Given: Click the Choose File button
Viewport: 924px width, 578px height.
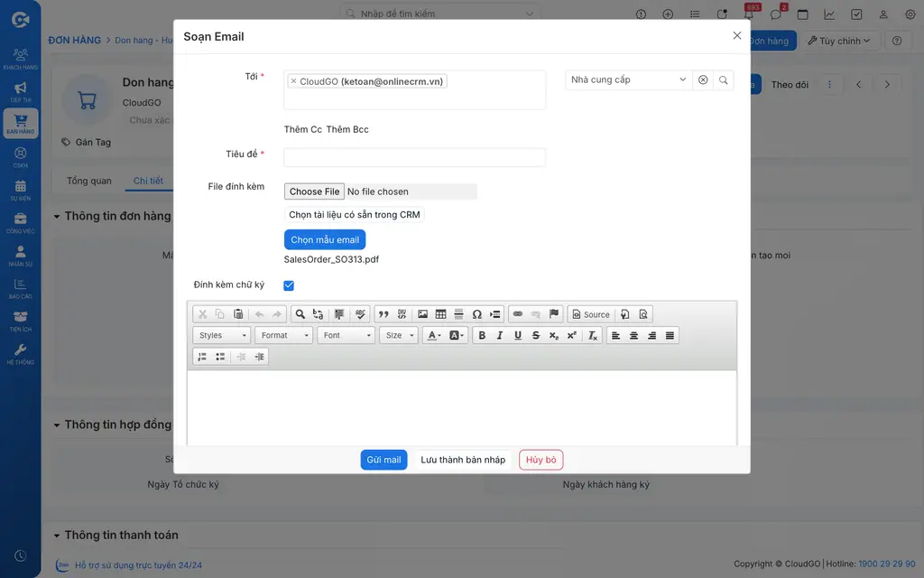Looking at the screenshot, I should [314, 191].
